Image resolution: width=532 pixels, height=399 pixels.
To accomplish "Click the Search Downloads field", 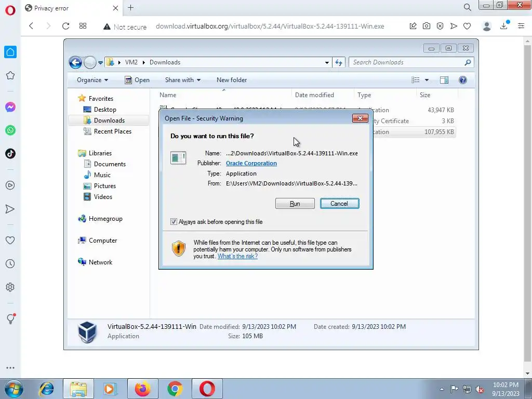I will tap(411, 62).
